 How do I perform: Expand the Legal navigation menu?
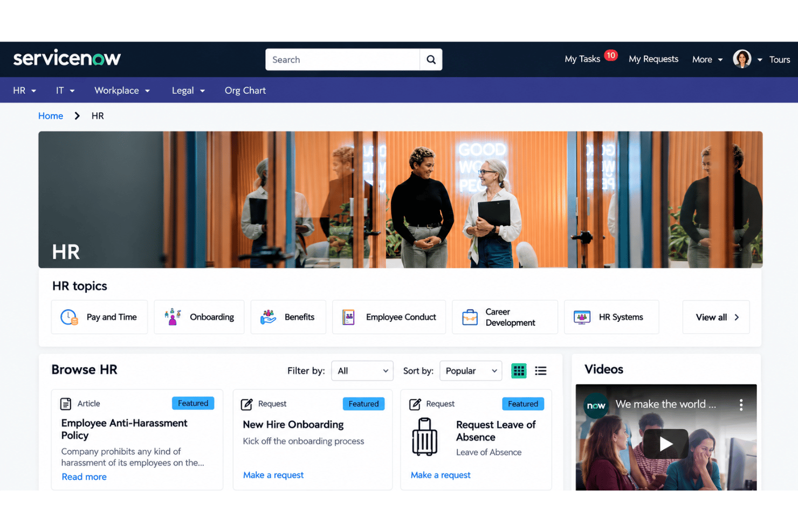188,91
